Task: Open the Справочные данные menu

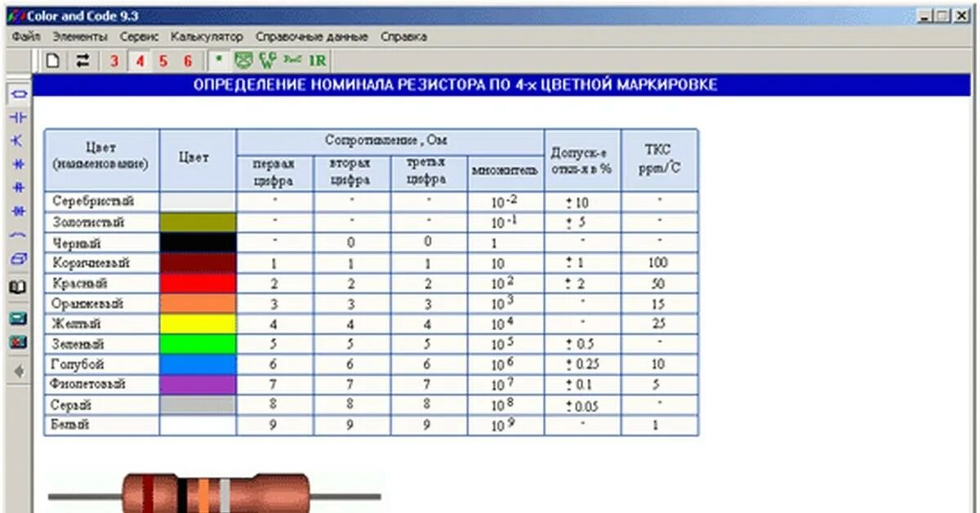Action: pos(311,37)
